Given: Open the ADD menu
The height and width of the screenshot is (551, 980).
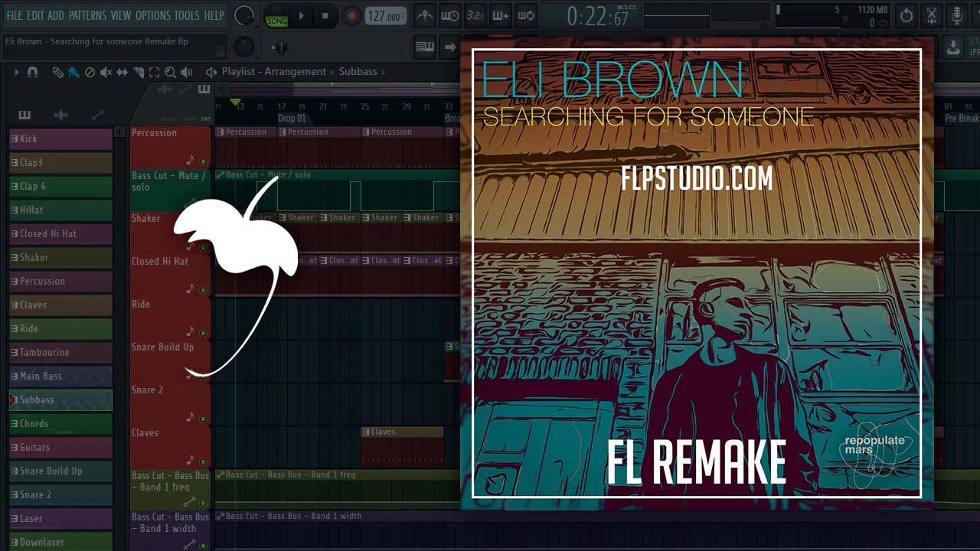Looking at the screenshot, I should [x=56, y=15].
